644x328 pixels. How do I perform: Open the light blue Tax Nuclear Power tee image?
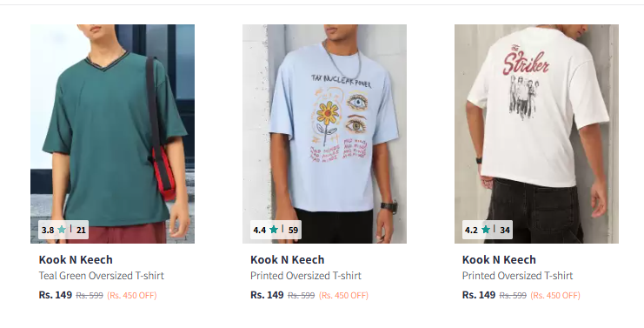click(x=324, y=134)
